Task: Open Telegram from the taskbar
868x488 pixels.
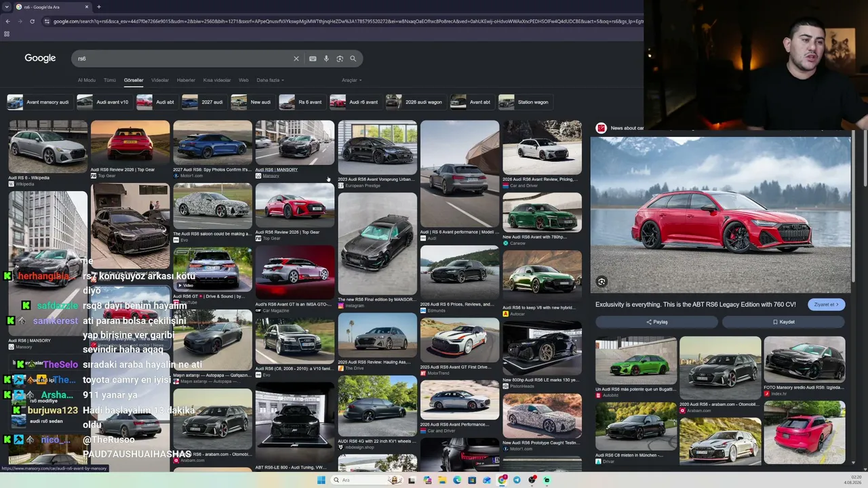Action: point(517,480)
